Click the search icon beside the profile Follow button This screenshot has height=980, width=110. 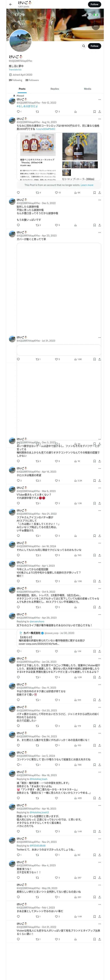tap(84, 46)
